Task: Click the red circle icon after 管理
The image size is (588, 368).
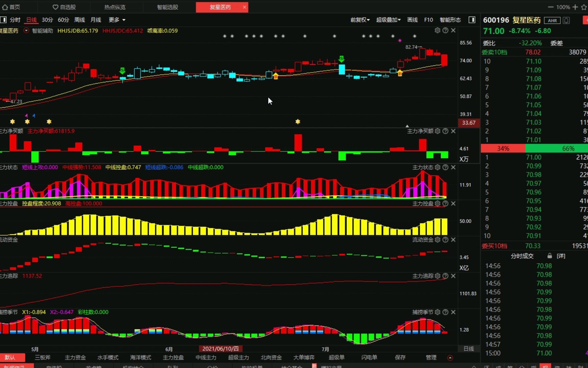Action: (x=450, y=358)
